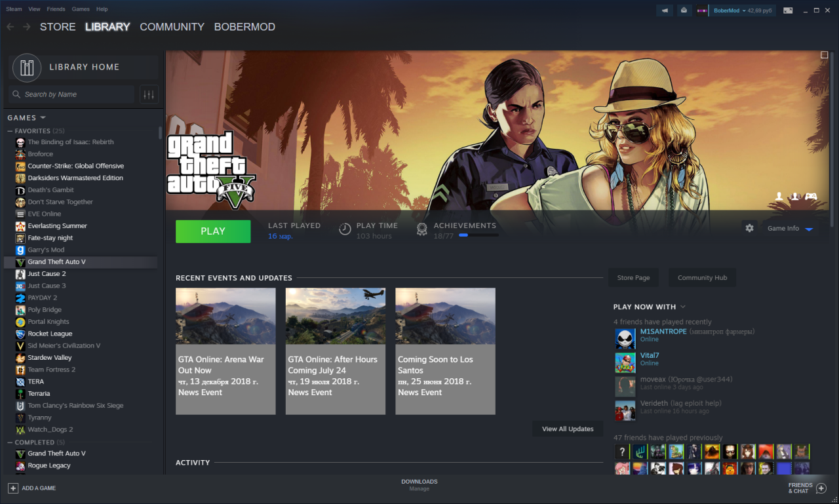The image size is (839, 504).
Task: Click friend name Verideth
Action: coord(655,403)
